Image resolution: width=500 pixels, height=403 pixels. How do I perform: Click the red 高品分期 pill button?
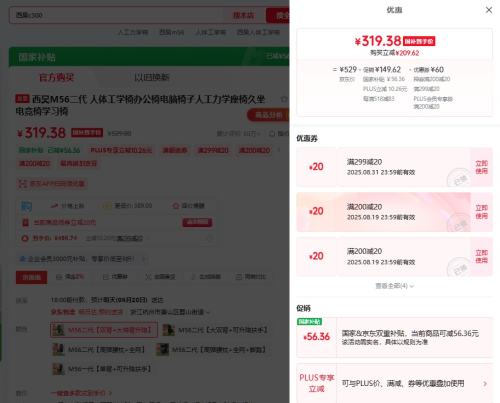click(x=268, y=115)
